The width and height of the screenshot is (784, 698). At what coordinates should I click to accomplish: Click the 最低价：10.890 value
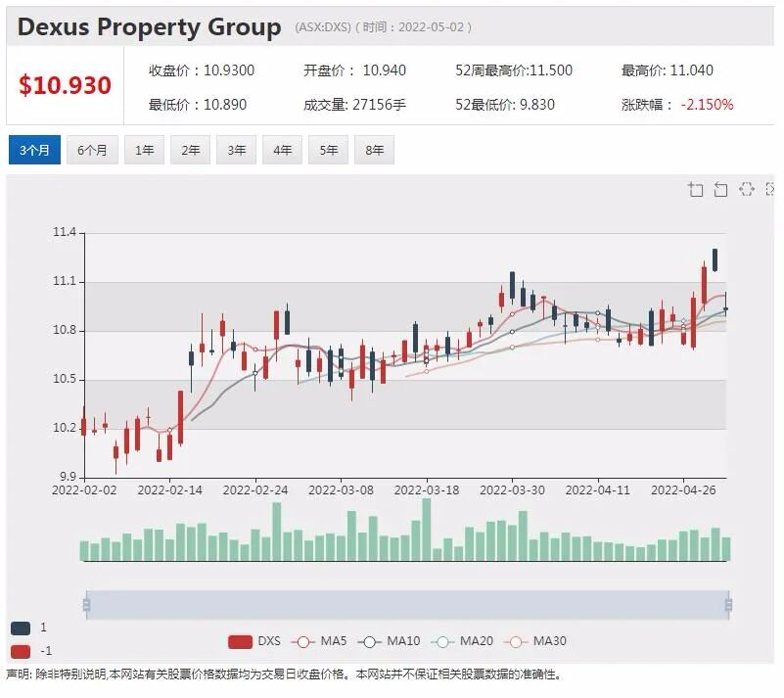pos(198,105)
